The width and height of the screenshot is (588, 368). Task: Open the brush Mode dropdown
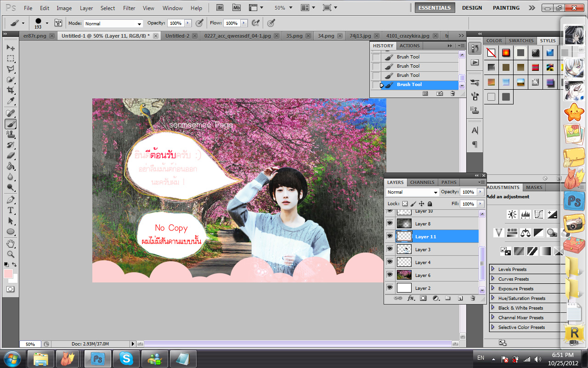click(113, 23)
